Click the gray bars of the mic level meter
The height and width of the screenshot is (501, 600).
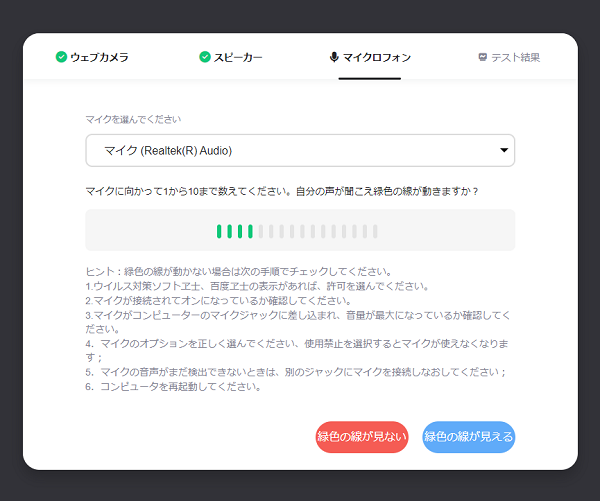click(x=318, y=231)
